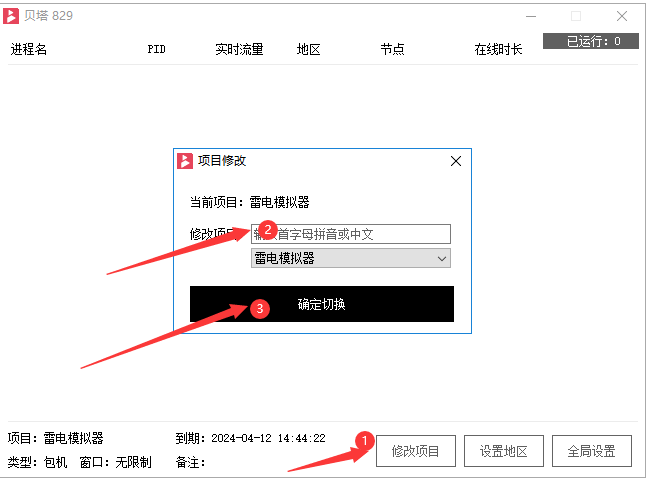
Task: Click the 已运行: 0 status indicator
Action: click(x=591, y=41)
